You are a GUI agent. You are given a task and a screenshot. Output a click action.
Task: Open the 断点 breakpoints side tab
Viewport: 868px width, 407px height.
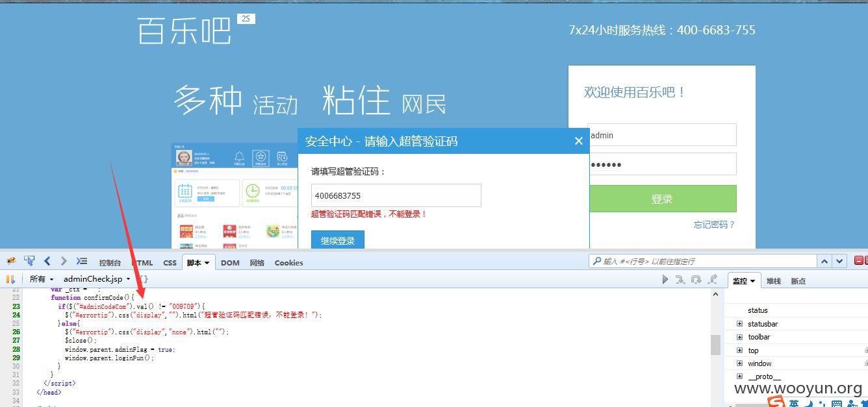(x=798, y=281)
